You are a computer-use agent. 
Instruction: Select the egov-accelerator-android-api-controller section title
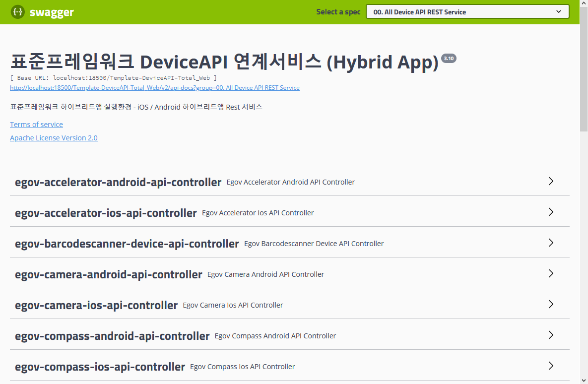pyautogui.click(x=118, y=182)
